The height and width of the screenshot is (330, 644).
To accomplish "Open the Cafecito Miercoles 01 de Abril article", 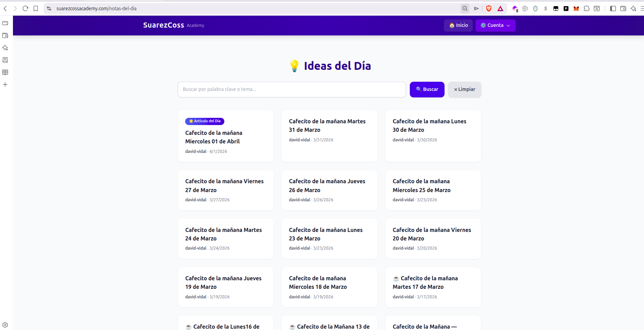I will [213, 137].
